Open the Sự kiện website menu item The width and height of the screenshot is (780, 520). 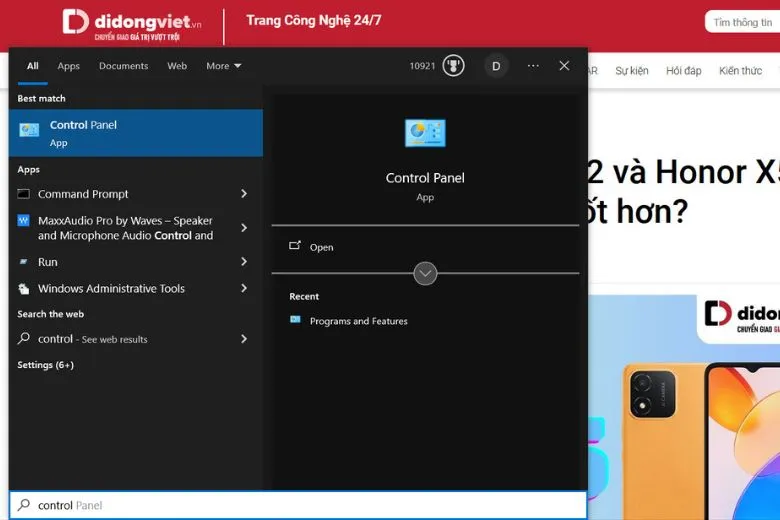tap(632, 71)
